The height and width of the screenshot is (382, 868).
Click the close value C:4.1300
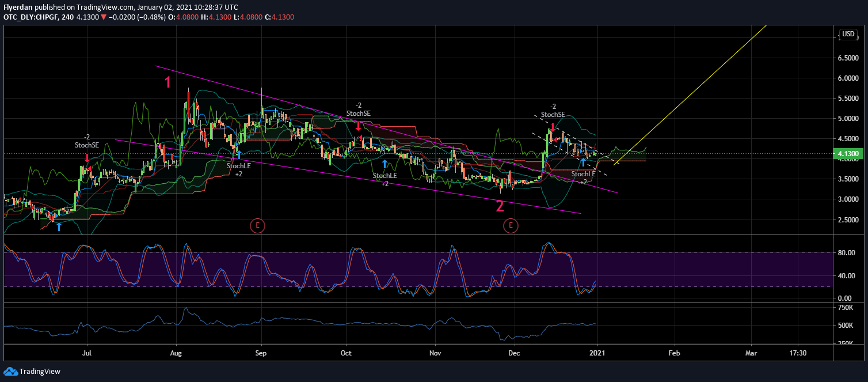click(279, 17)
